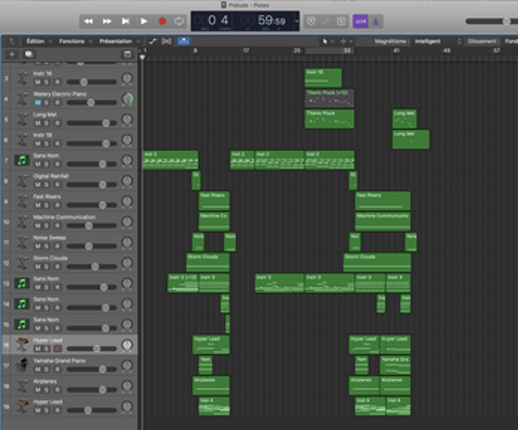Add a new track with plus button
The width and height of the screenshot is (518, 430).
[12, 54]
